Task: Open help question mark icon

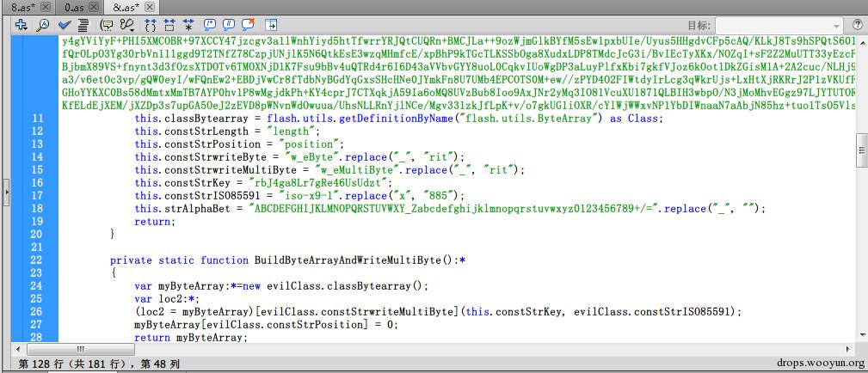Action: click(856, 26)
